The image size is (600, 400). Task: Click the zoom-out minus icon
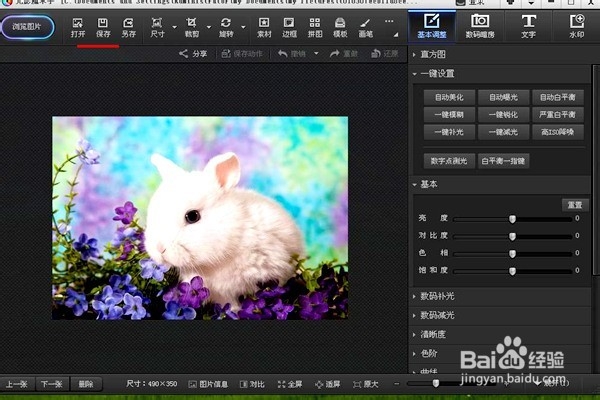pyautogui.click(x=396, y=384)
